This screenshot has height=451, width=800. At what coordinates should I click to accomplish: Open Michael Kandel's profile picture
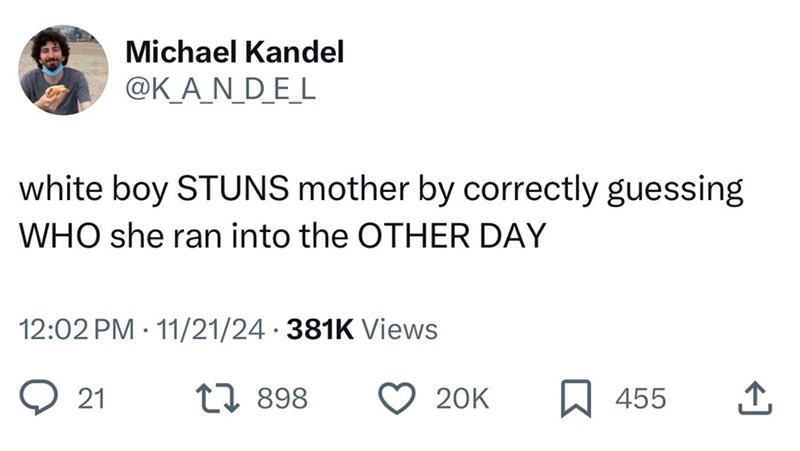click(x=63, y=70)
